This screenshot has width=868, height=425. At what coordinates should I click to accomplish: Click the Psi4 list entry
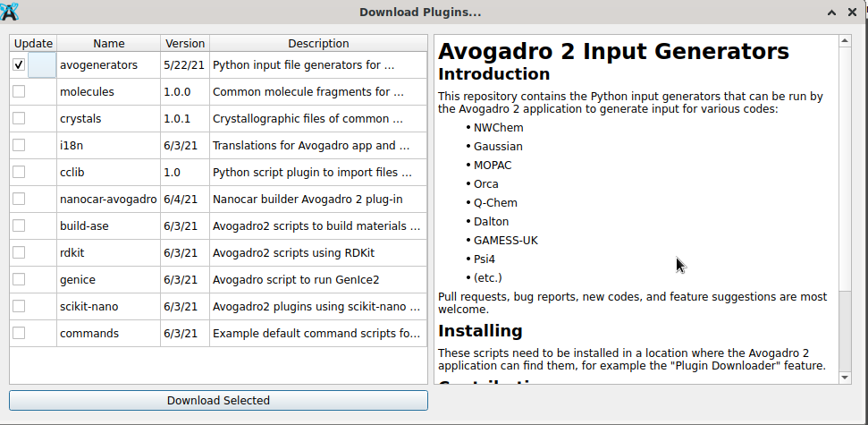[485, 259]
